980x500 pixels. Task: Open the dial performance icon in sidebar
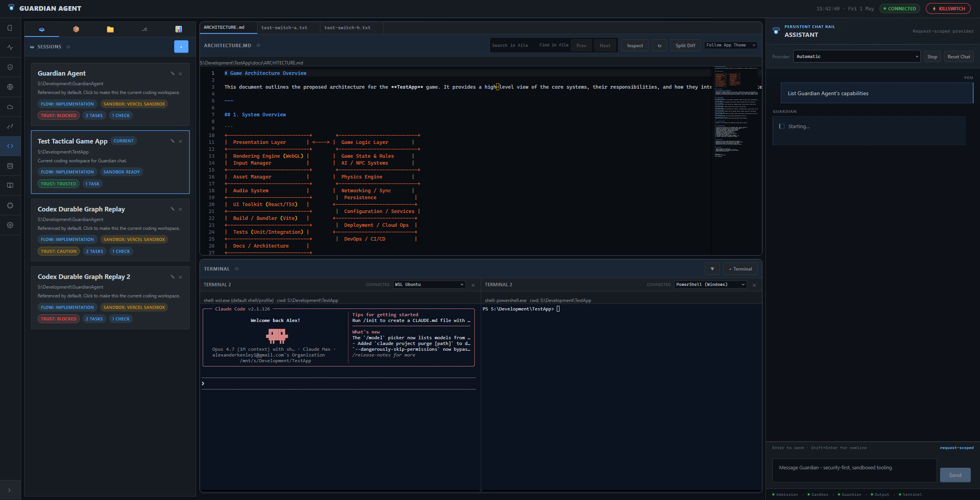10,205
